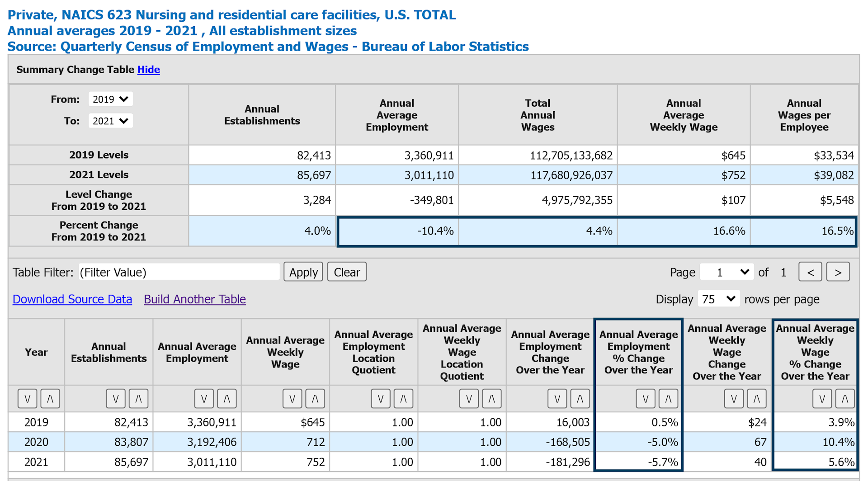Click the -349,801 employment level change cell

[397, 200]
